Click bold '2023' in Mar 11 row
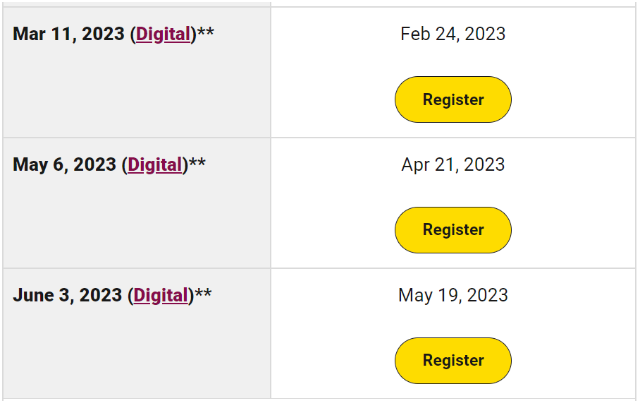The image size is (639, 403). point(103,34)
